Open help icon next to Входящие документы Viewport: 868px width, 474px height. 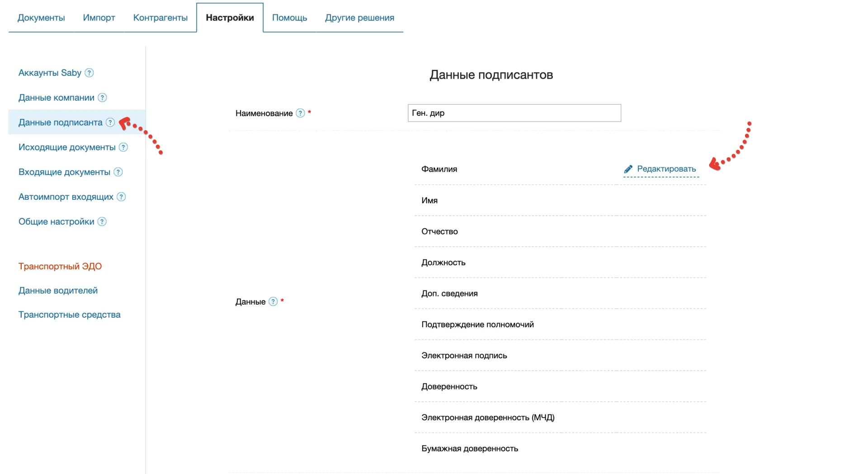click(118, 172)
